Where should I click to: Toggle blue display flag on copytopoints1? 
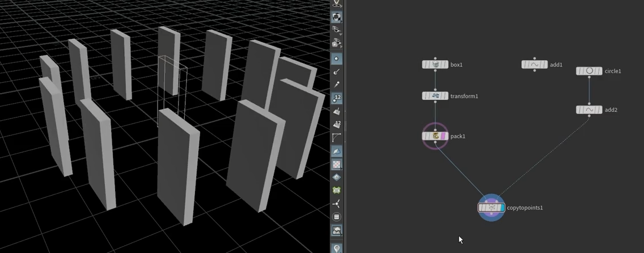pos(502,208)
